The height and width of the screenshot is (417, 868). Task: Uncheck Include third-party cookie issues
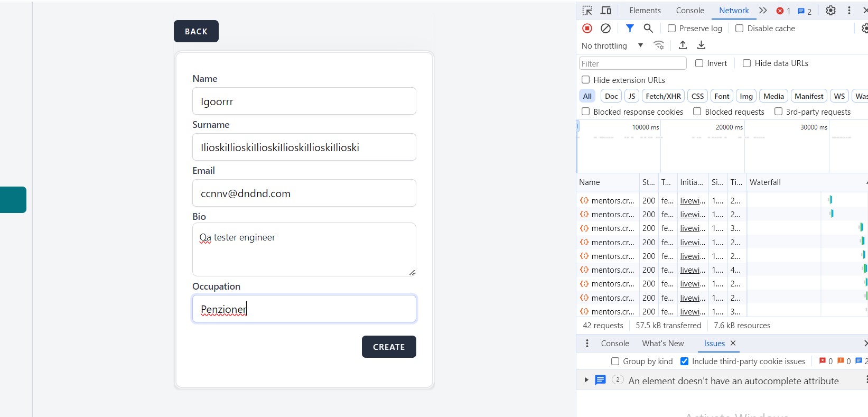point(685,362)
